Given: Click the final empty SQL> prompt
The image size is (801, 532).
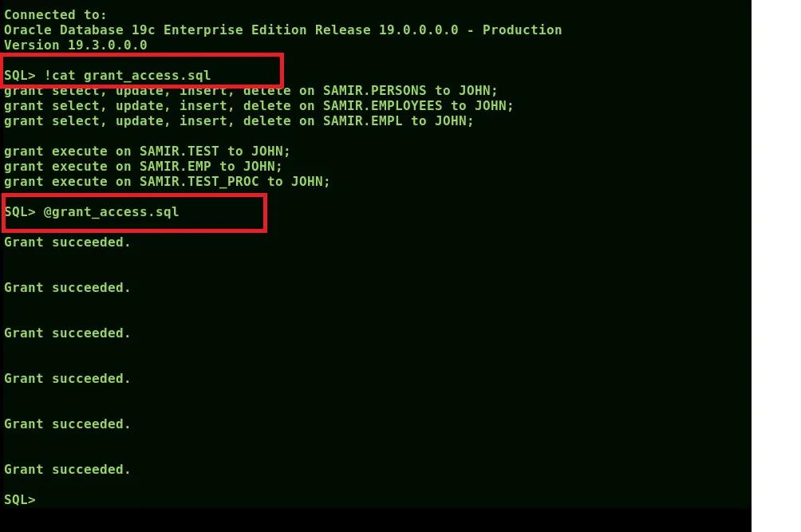Looking at the screenshot, I should pos(20,500).
